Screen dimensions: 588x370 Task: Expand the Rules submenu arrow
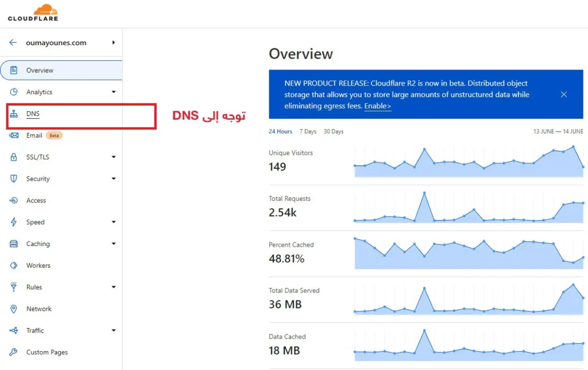114,287
